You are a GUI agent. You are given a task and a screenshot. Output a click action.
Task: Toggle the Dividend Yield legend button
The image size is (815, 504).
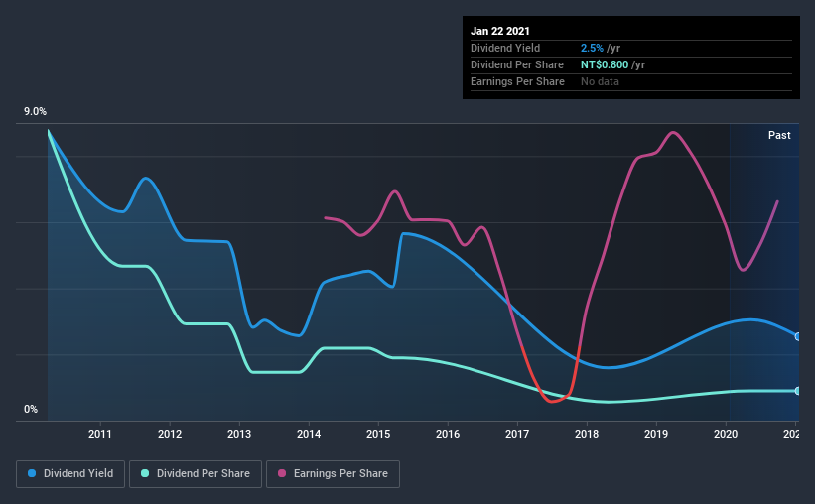click(x=70, y=474)
